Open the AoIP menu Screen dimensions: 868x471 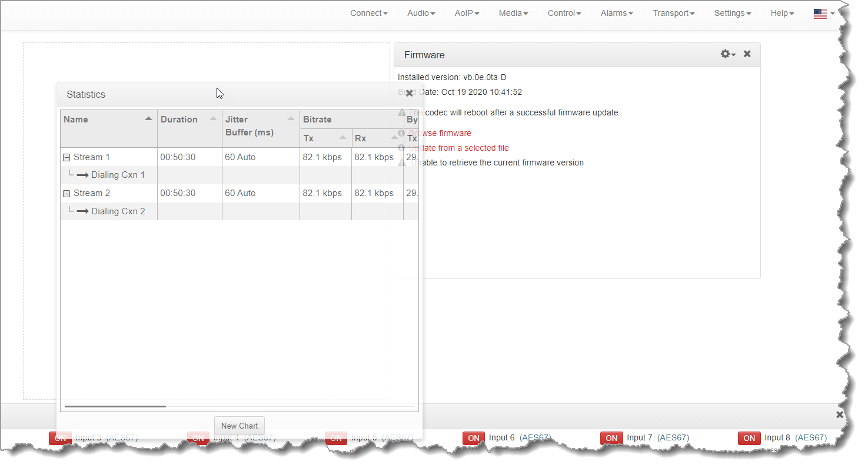click(467, 14)
